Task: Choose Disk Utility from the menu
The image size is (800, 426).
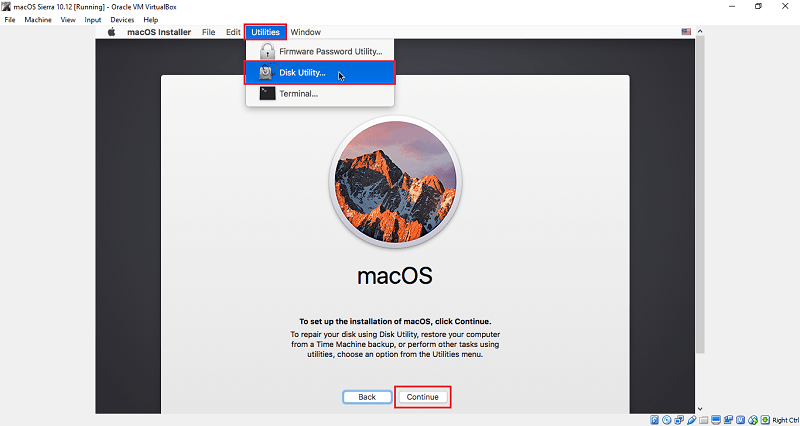Action: [x=320, y=72]
